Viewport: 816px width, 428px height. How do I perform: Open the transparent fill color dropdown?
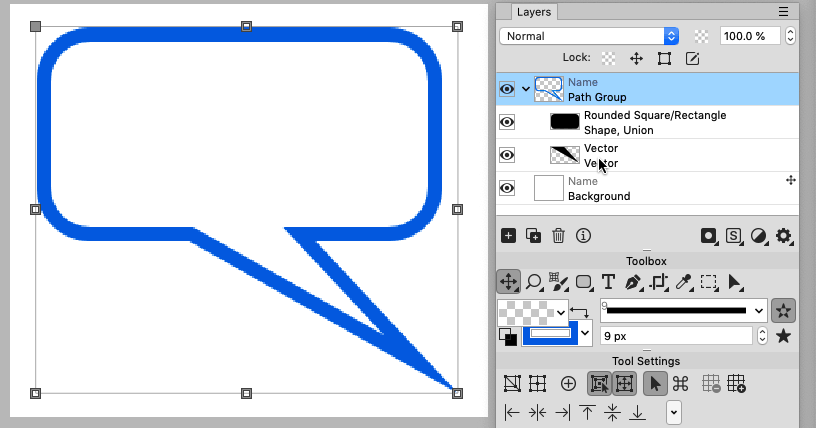coord(560,313)
